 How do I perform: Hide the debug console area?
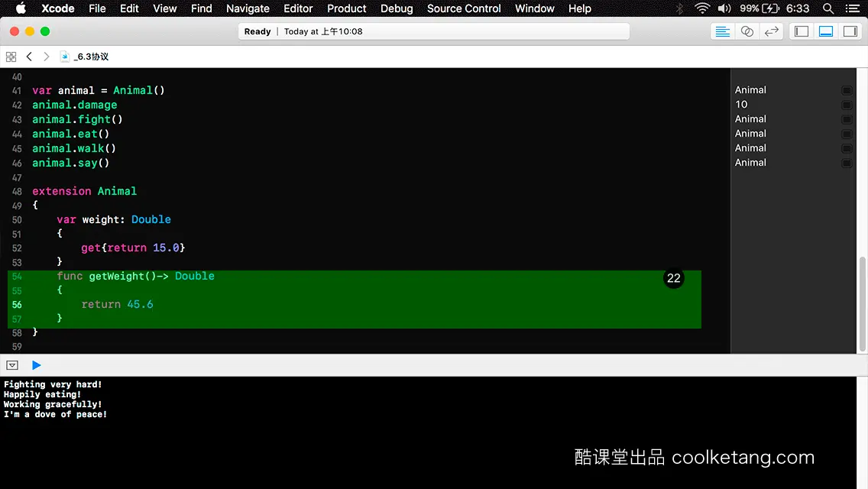(x=12, y=365)
